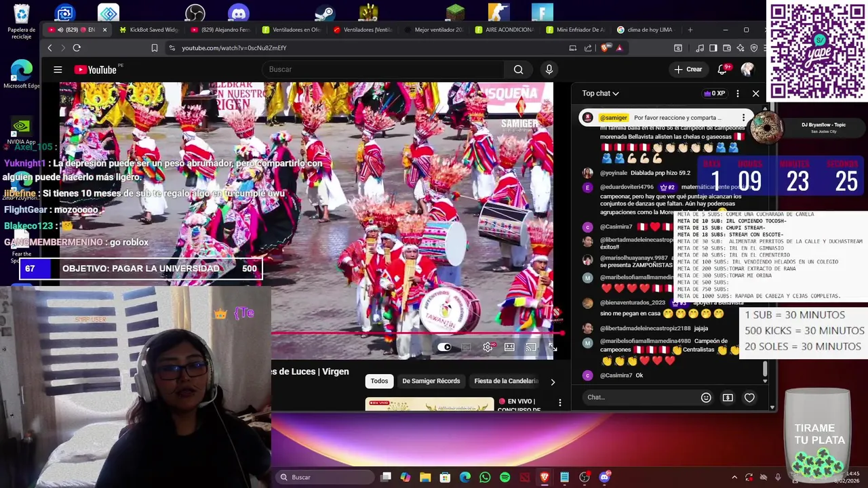Open chat options three-dot menu
Screen dimensions: 868x488
[738, 94]
